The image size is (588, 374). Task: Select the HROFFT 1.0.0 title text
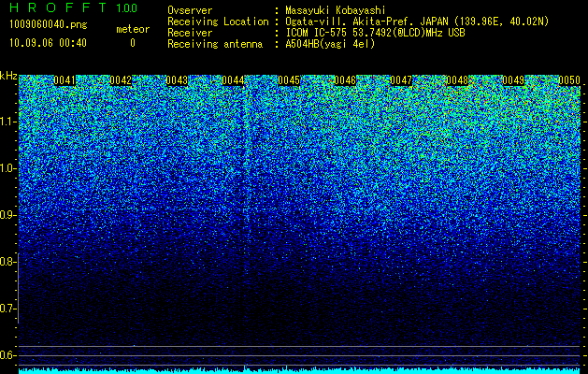pos(74,7)
